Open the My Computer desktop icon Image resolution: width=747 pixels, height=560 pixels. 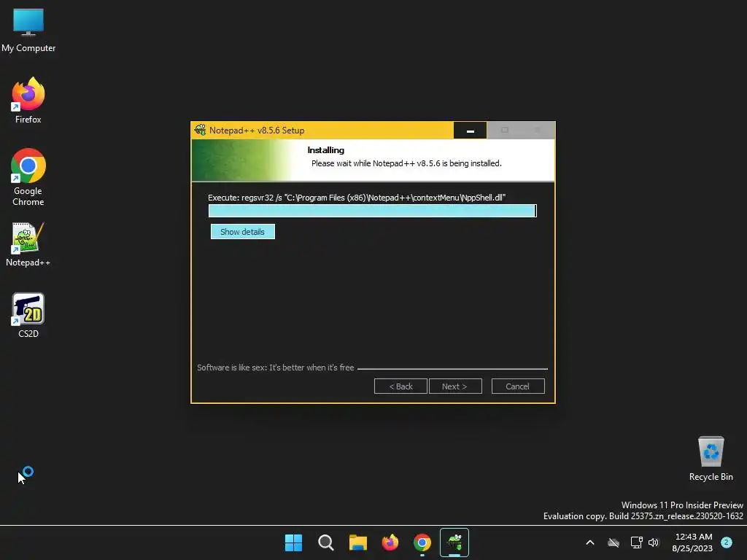28,30
